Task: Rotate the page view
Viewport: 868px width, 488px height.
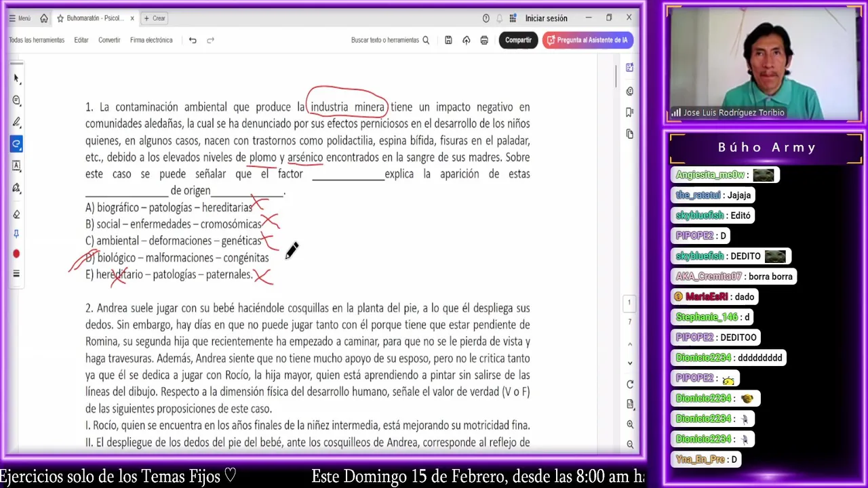Action: tap(630, 384)
